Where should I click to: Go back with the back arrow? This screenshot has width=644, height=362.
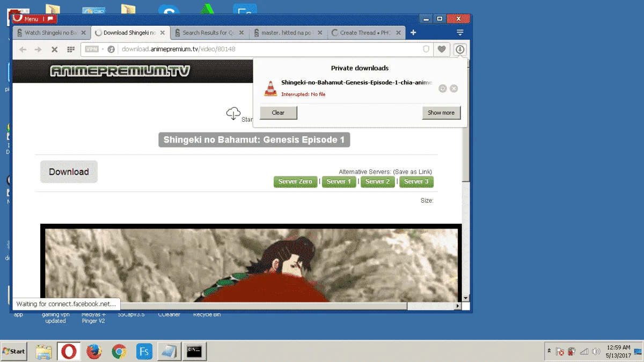23,49
